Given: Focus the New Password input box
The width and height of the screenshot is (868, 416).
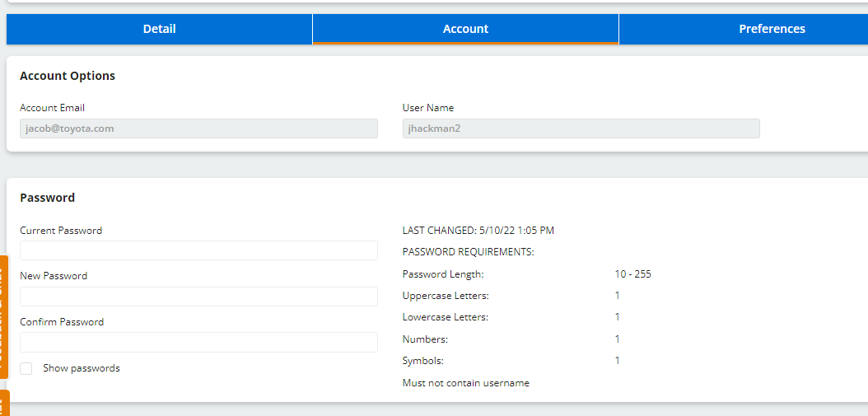Looking at the screenshot, I should tap(198, 297).
